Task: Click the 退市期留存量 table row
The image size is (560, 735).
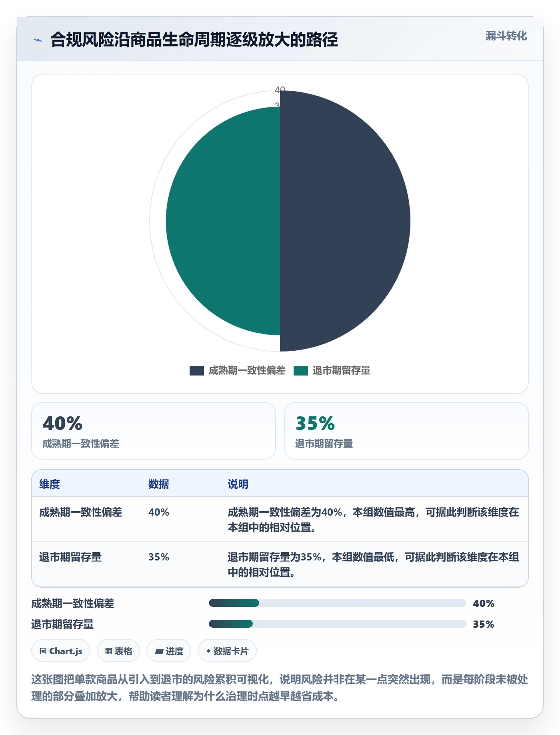Action: click(280, 564)
